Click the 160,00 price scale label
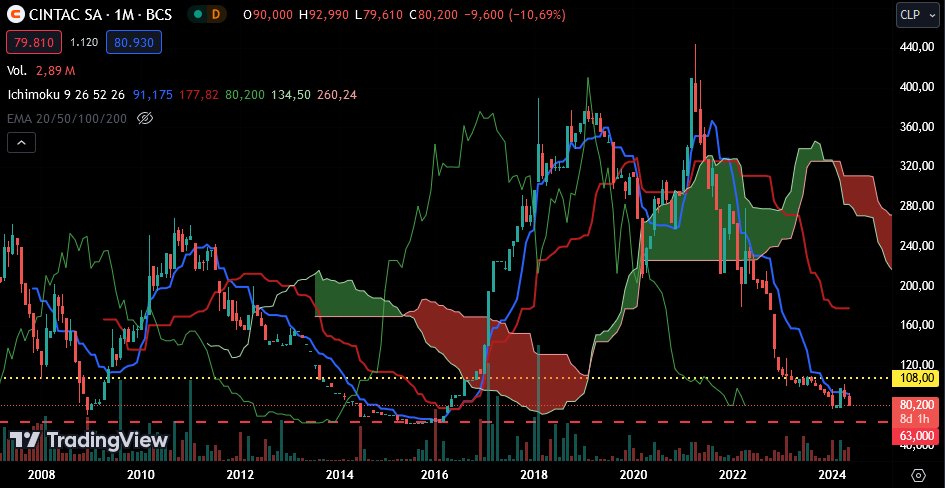The width and height of the screenshot is (945, 488). [918, 325]
